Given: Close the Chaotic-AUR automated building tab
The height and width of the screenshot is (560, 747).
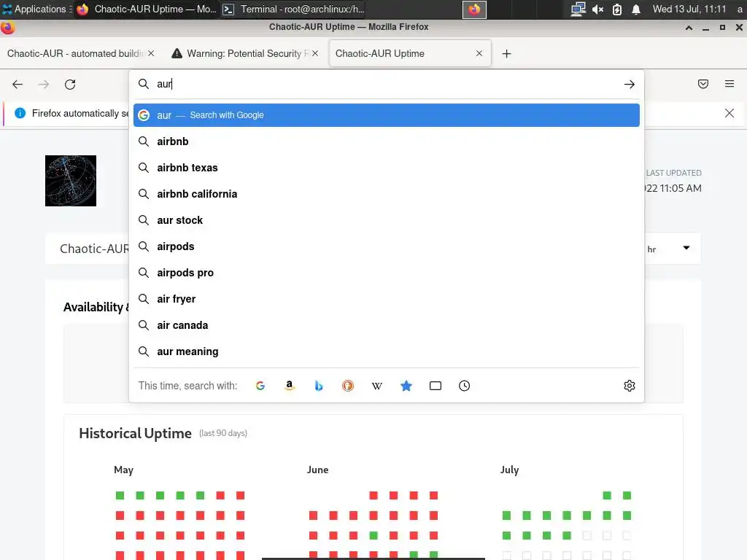Looking at the screenshot, I should pos(151,53).
